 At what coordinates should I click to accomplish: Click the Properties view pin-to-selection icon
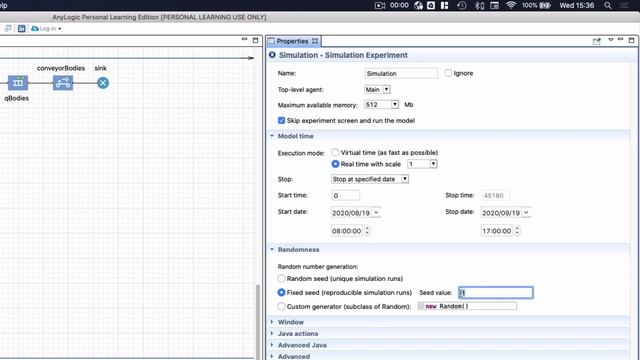597,41
